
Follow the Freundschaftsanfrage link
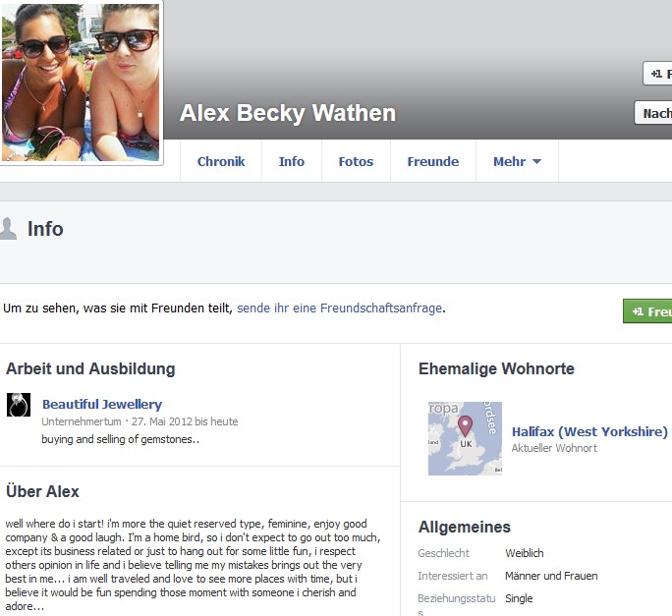click(339, 308)
